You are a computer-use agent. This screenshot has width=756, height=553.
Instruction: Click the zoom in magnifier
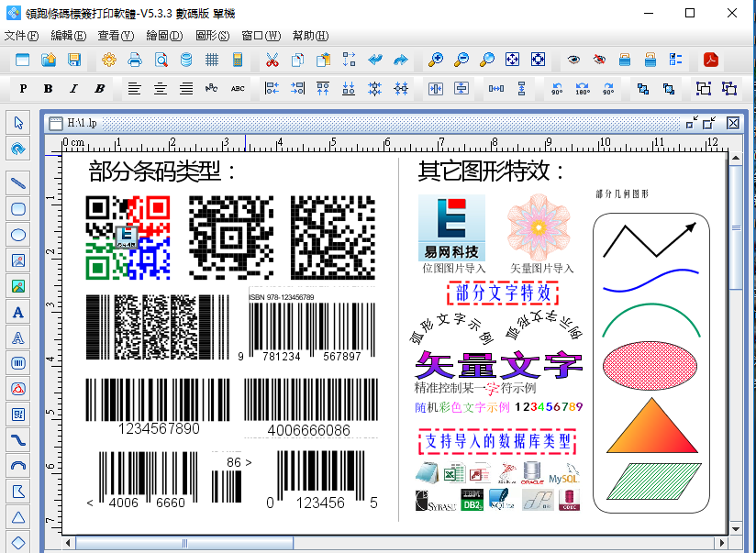pos(436,60)
